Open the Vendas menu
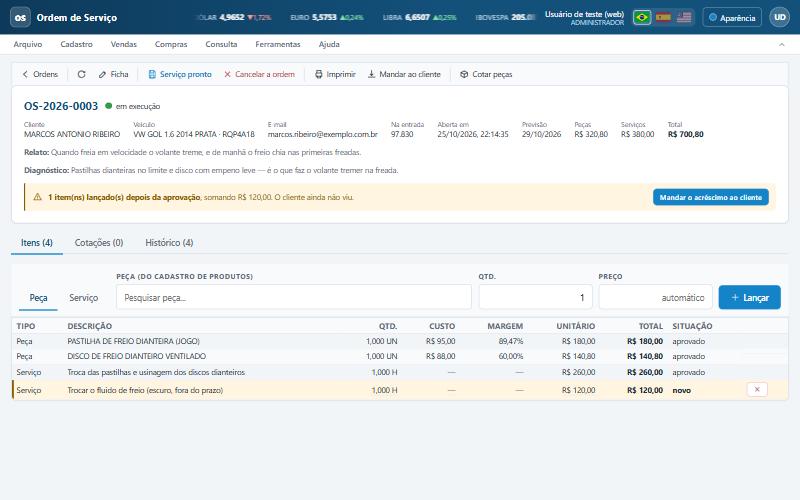Screen dimensions: 800x500 pos(123,44)
